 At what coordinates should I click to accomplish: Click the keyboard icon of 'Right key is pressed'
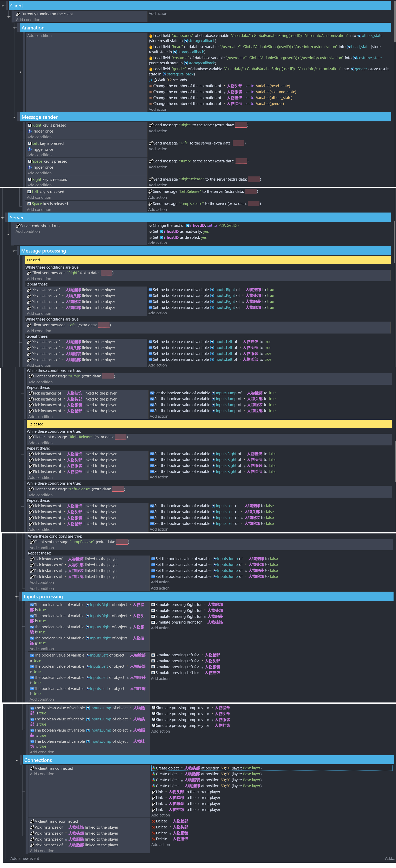[x=30, y=125]
